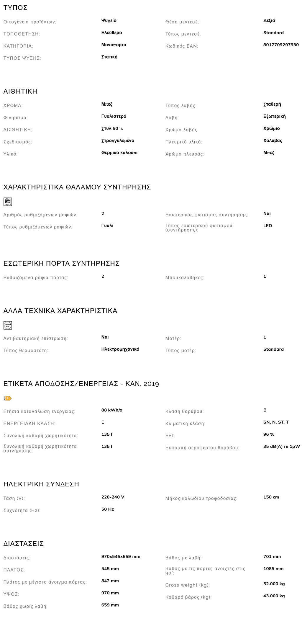Click the Bacteria Stop icon
This screenshot has width=302, height=644.
tap(8, 325)
